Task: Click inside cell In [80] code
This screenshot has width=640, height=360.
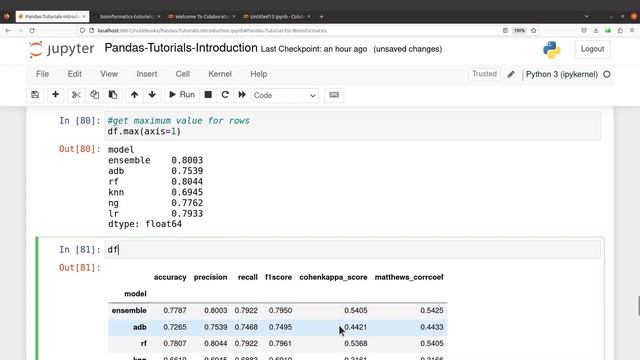Action: (352, 126)
